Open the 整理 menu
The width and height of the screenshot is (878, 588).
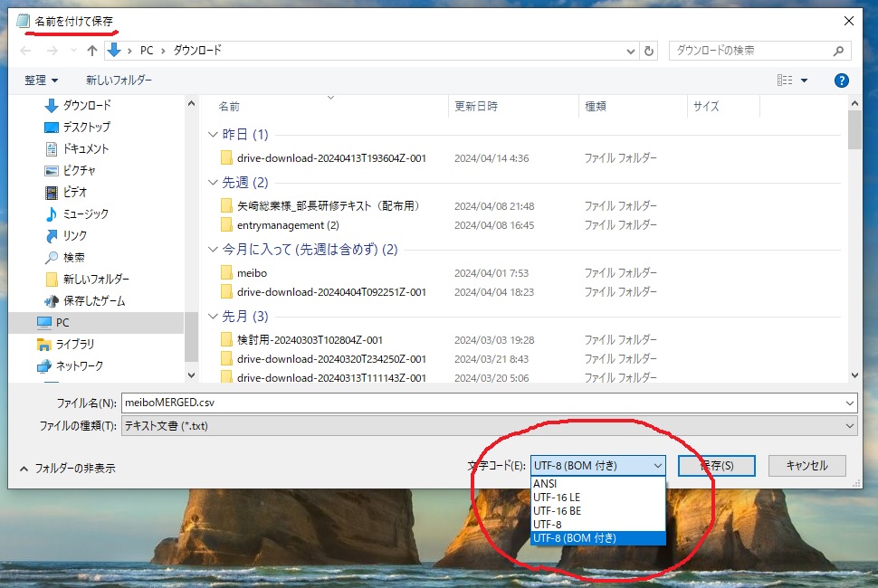[42, 81]
